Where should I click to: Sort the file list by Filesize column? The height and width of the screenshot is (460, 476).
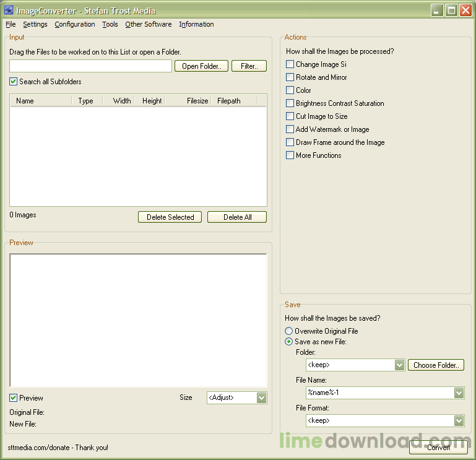click(197, 101)
